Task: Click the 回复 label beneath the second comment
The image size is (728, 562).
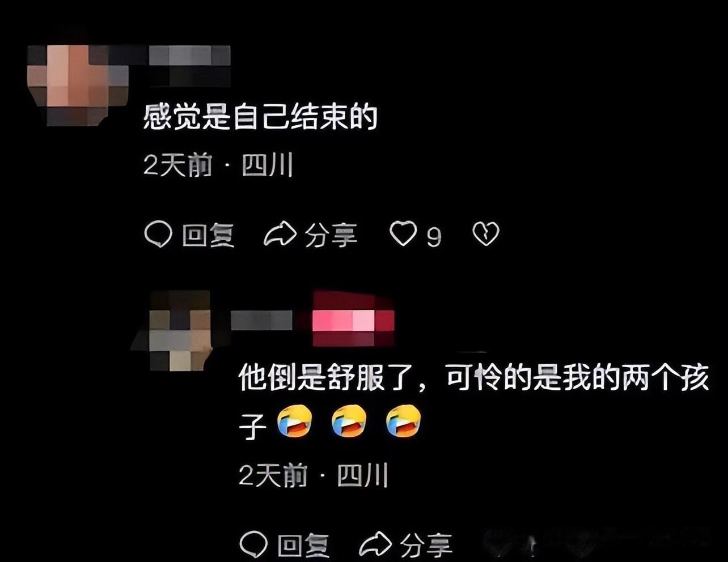Action: click(303, 546)
